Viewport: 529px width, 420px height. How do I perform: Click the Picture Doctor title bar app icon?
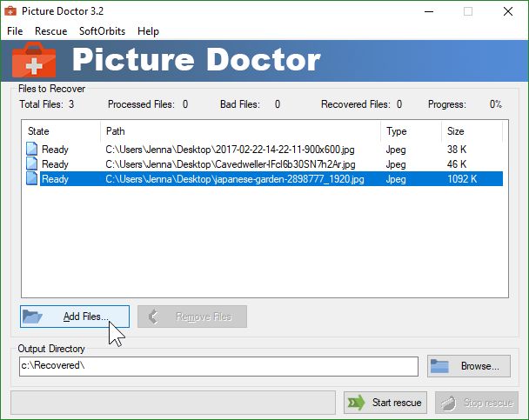[11, 11]
